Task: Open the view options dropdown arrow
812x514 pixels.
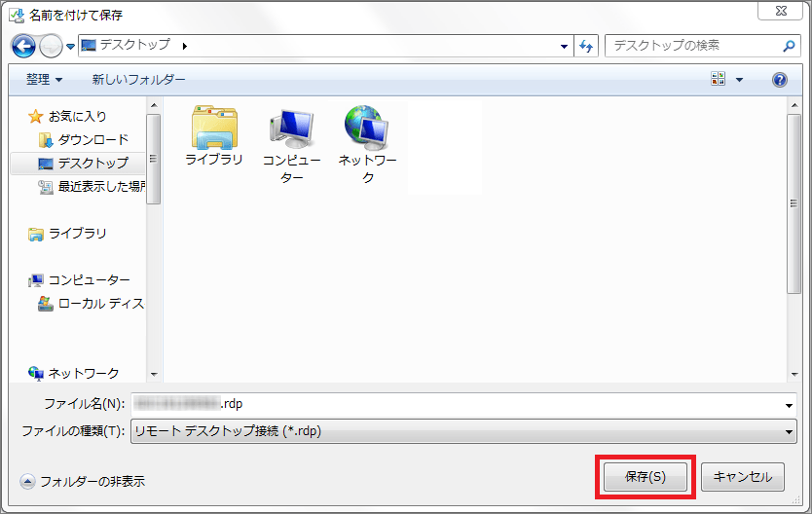Action: click(x=739, y=80)
